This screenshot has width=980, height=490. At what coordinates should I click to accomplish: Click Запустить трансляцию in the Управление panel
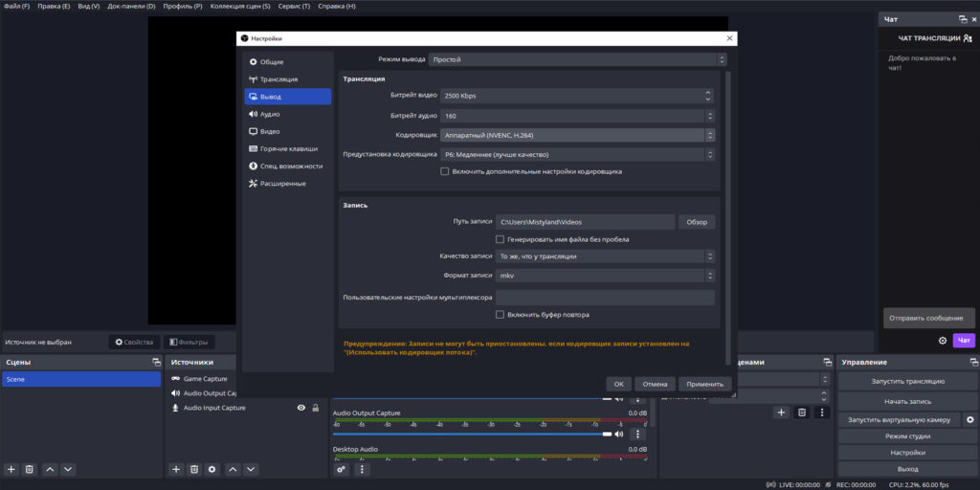coord(907,381)
